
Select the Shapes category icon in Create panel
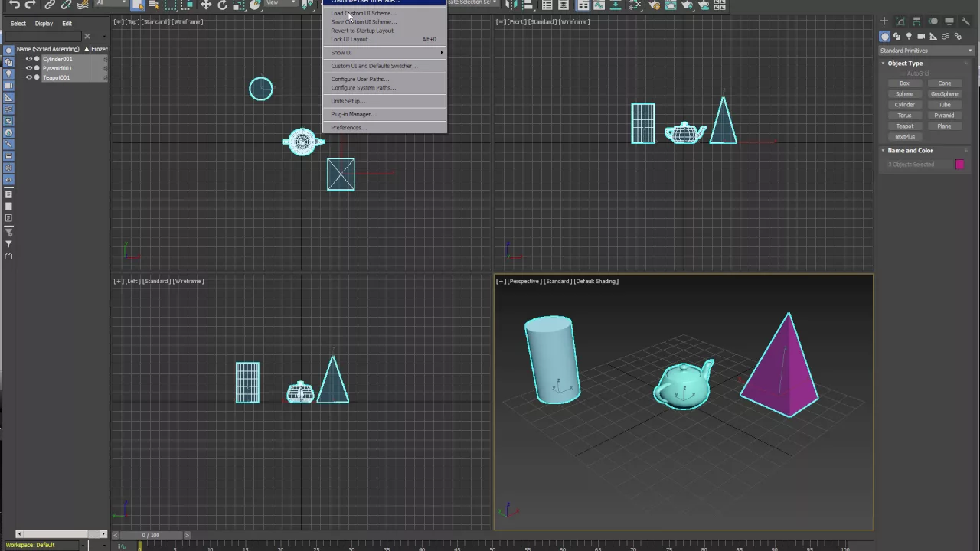(x=897, y=36)
